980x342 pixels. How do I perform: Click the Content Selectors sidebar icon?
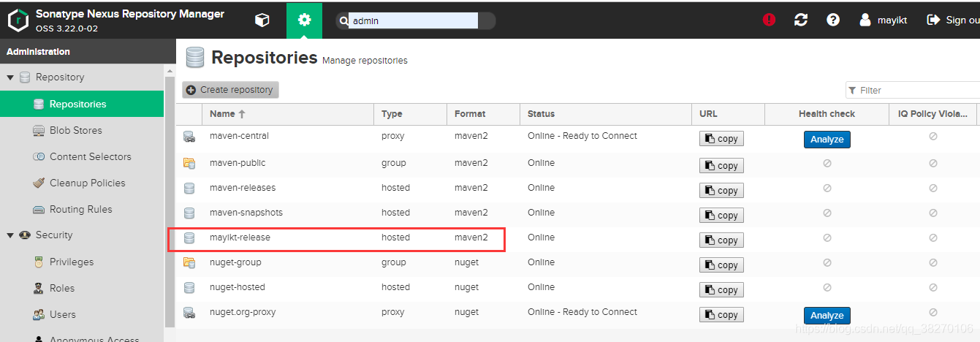coord(39,156)
